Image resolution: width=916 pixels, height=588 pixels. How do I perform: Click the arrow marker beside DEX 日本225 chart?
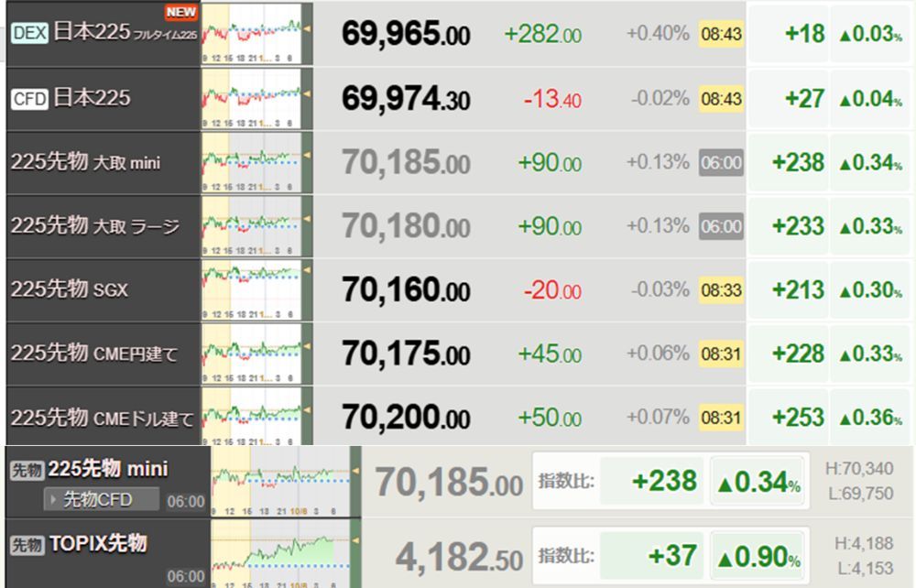tap(307, 28)
